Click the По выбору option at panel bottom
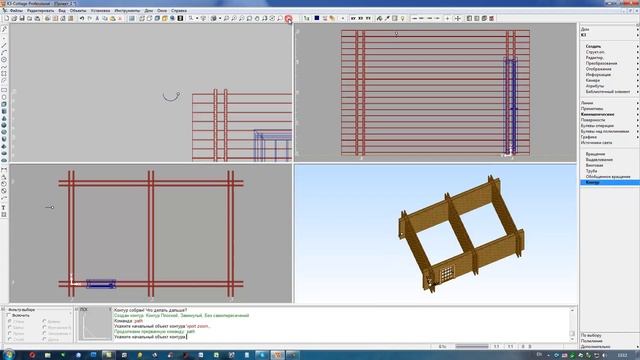Image resolution: width=640 pixels, height=360 pixels. (x=591, y=335)
